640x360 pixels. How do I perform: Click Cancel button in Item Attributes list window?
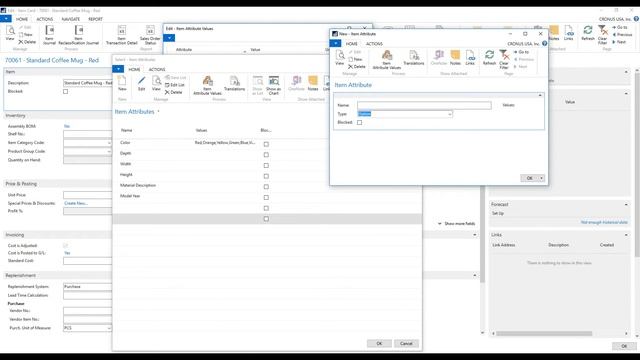coord(406,343)
